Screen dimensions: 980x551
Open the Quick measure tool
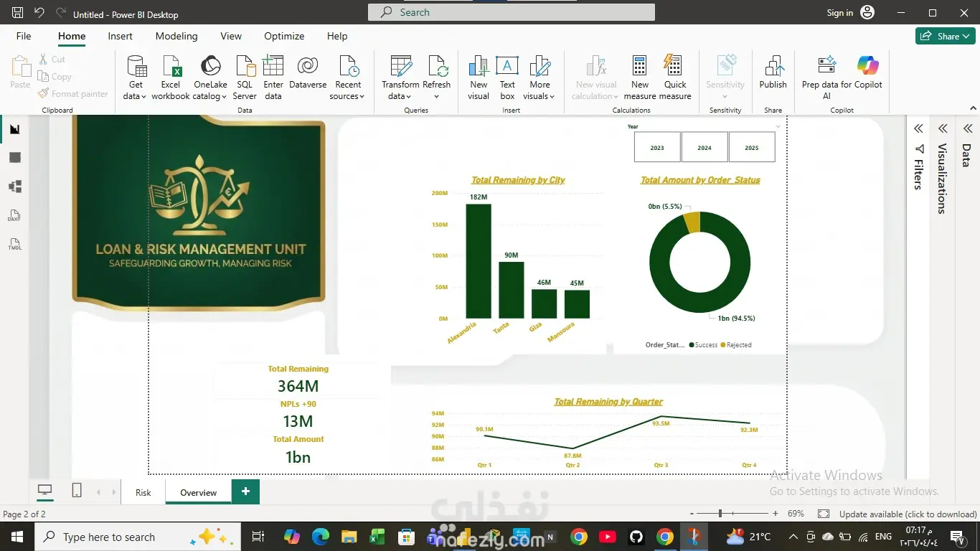675,77
